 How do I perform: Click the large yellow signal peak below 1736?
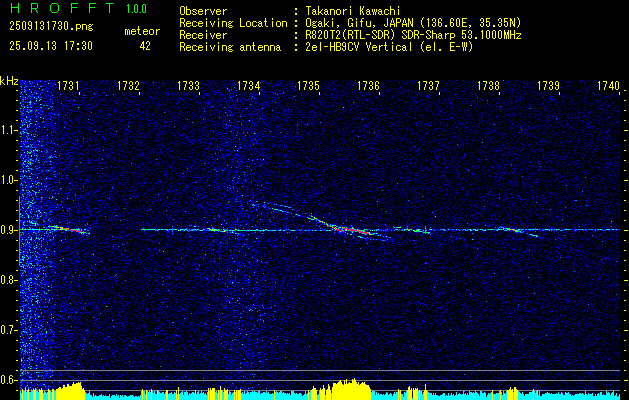[x=349, y=389]
